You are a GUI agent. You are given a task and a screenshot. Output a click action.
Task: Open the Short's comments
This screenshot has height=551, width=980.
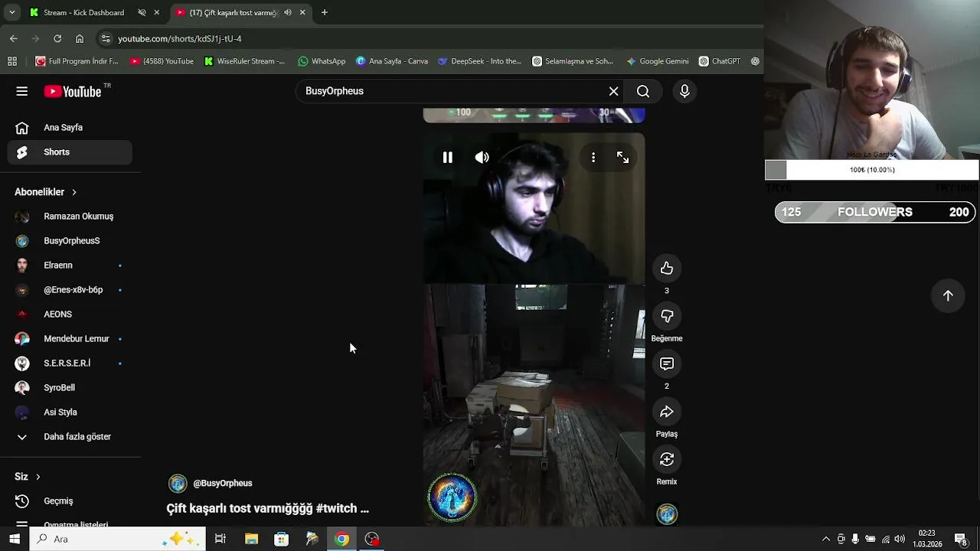(x=667, y=364)
